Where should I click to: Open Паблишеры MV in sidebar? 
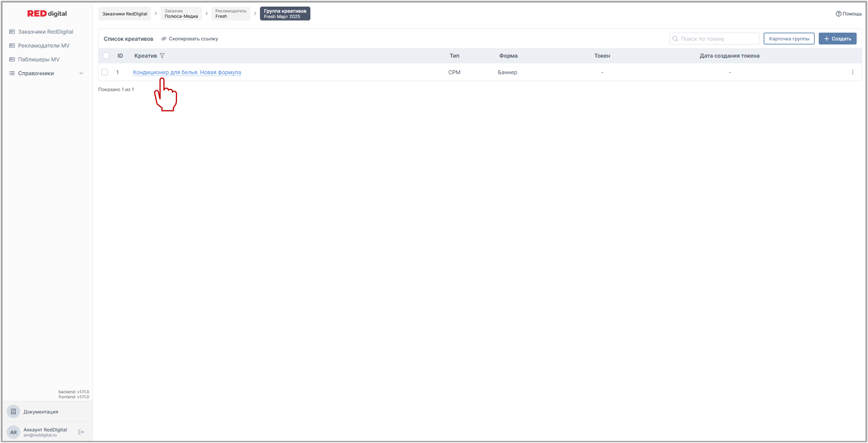point(38,60)
